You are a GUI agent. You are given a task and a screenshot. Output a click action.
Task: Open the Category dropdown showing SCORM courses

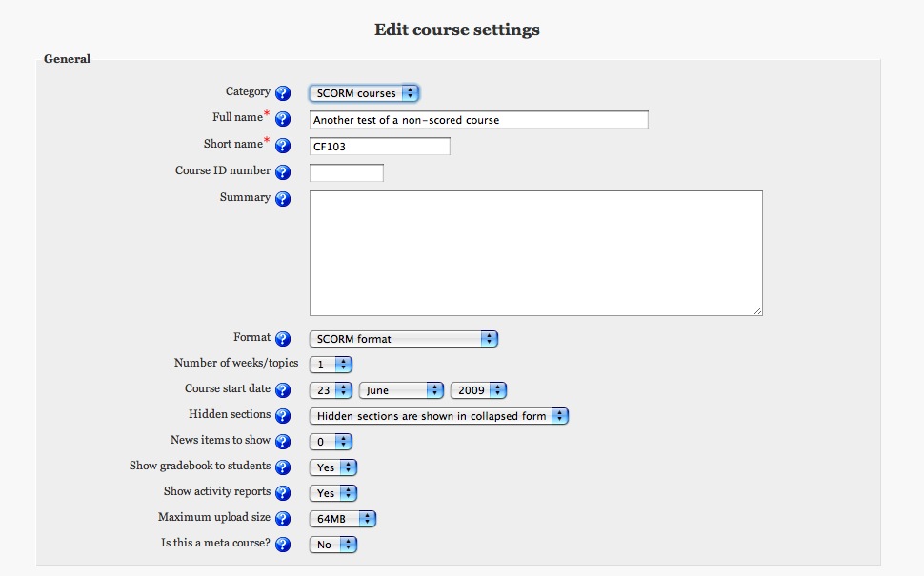[x=364, y=93]
